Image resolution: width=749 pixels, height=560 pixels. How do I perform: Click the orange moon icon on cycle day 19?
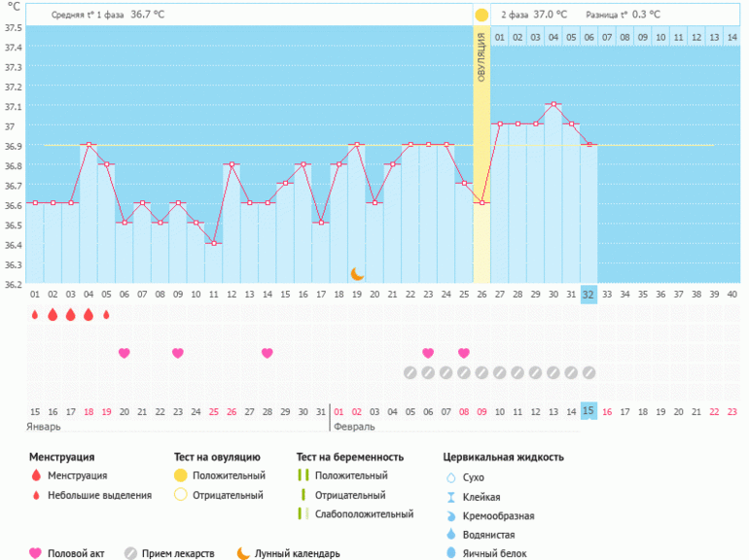click(x=358, y=273)
